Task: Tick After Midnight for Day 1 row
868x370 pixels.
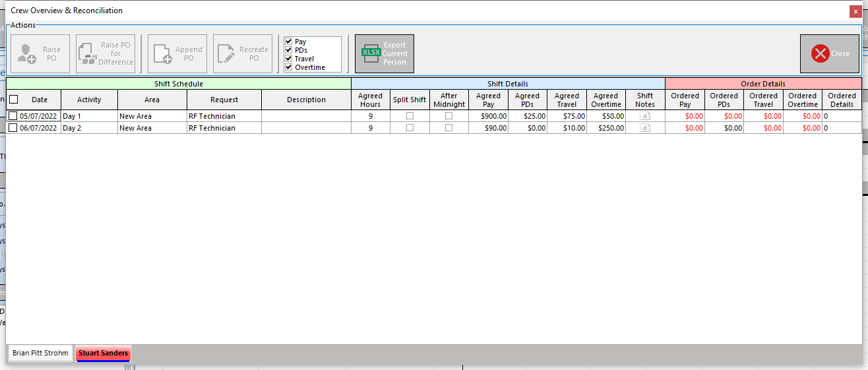Action: (449, 116)
